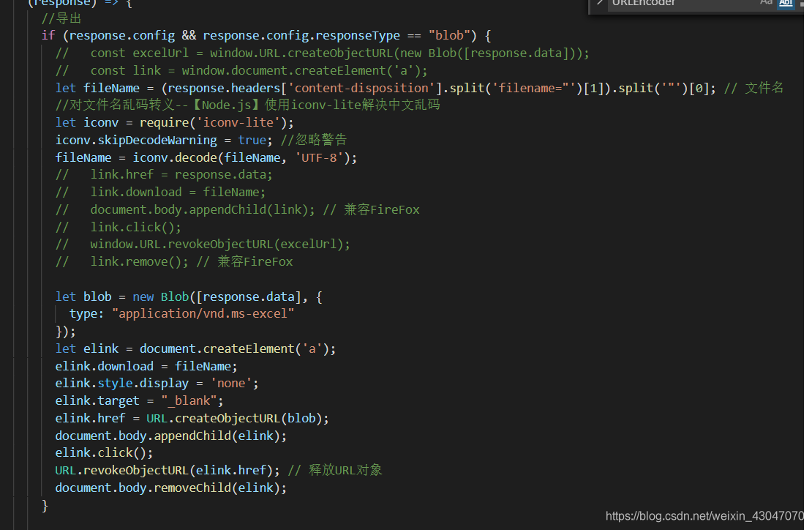812x530 pixels.
Task: Click the iconv-lite Chinese comment line
Action: 247,105
